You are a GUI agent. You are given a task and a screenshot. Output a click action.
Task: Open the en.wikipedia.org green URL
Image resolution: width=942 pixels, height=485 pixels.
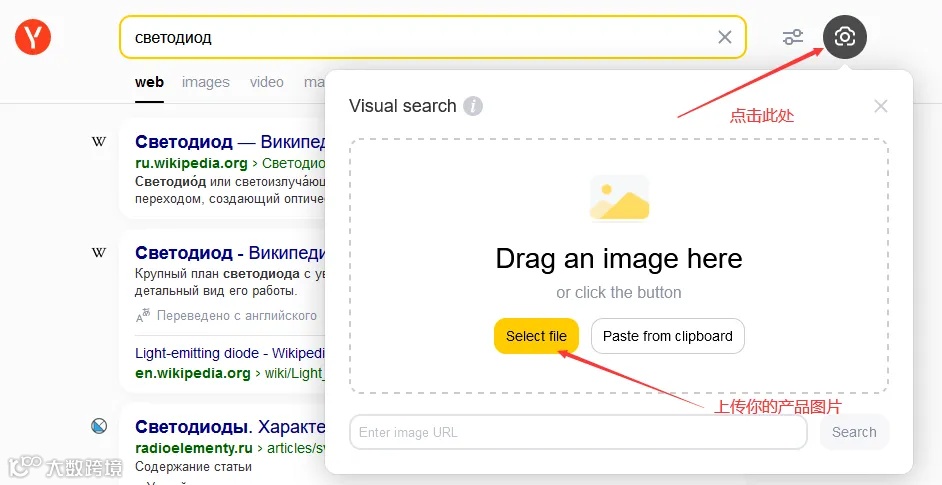[x=192, y=373]
